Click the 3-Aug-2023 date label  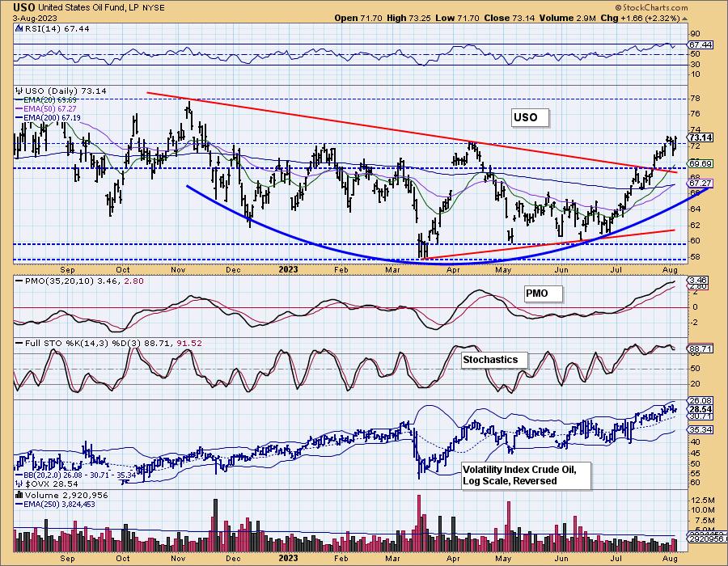tap(36, 18)
